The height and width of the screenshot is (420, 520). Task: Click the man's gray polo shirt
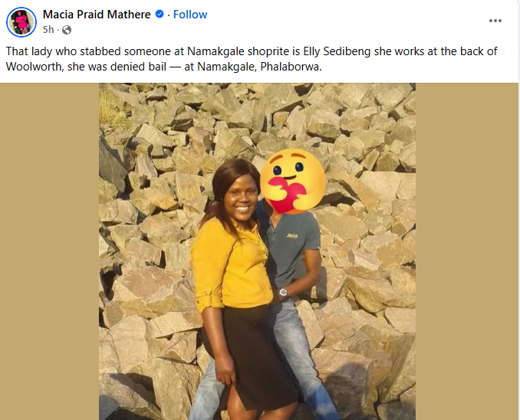click(295, 245)
